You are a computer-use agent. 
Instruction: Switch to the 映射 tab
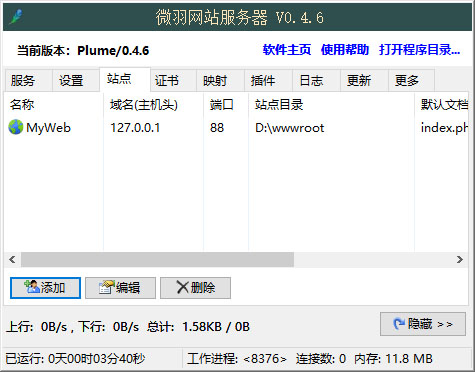[x=221, y=80]
